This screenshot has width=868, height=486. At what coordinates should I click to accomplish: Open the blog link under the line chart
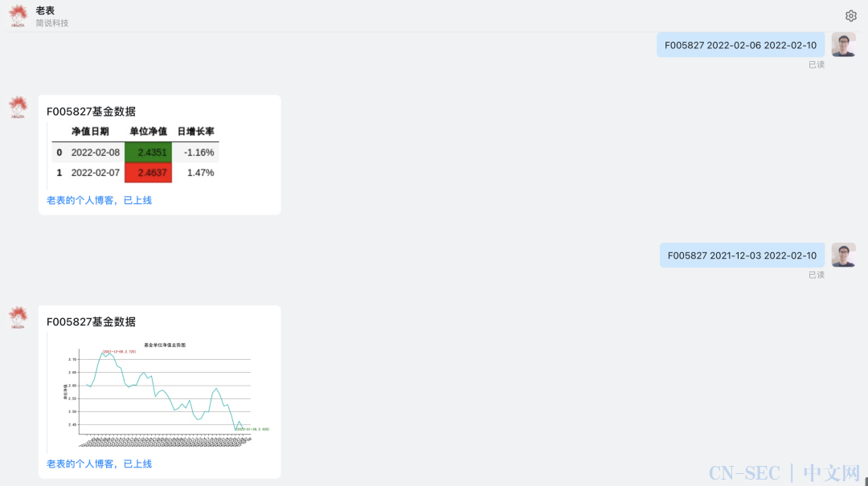99,464
